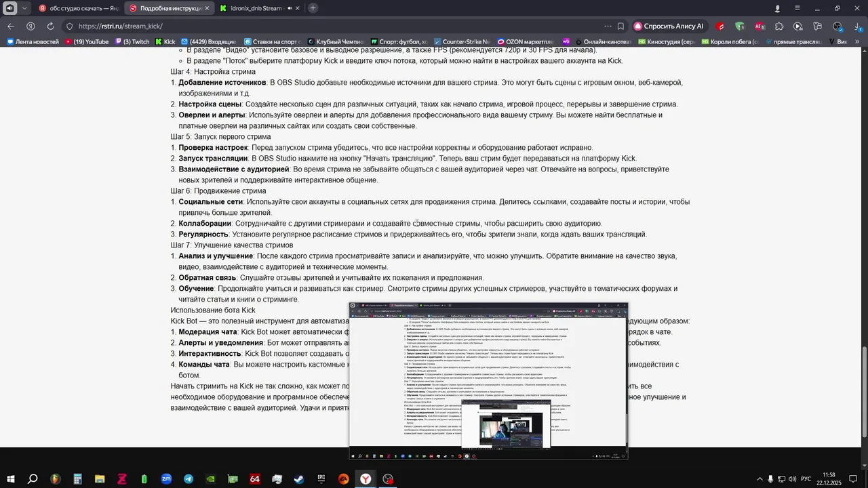868x488 pixels.
Task: Open Zoom from the taskbar
Action: tap(166, 479)
